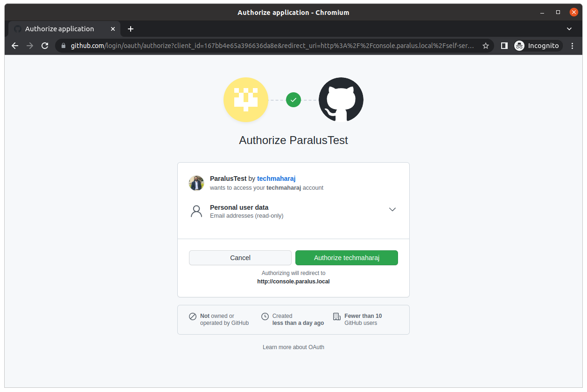View site info via the lock icon
This screenshot has height=392, width=587.
coord(63,46)
